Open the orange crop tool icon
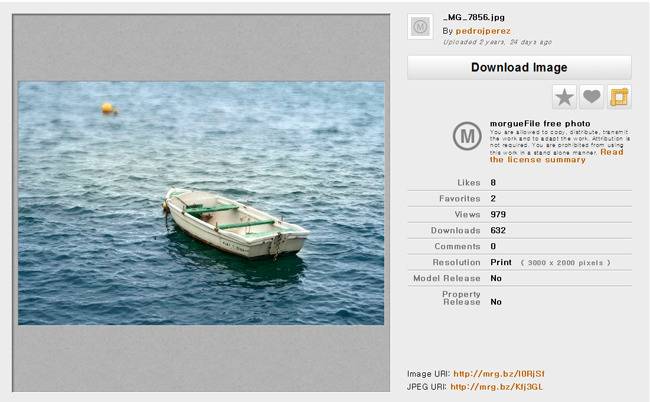Viewport: 650px width, 402px height. (619, 96)
